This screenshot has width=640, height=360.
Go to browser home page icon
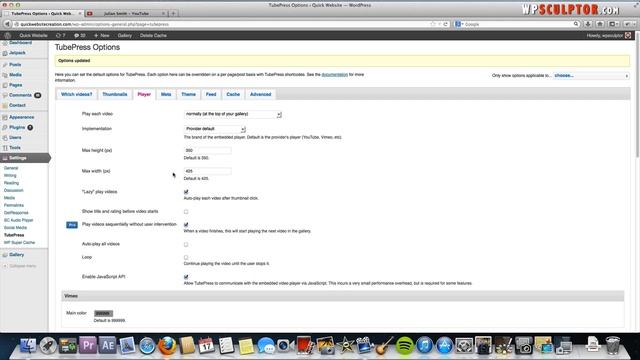[x=600, y=24]
